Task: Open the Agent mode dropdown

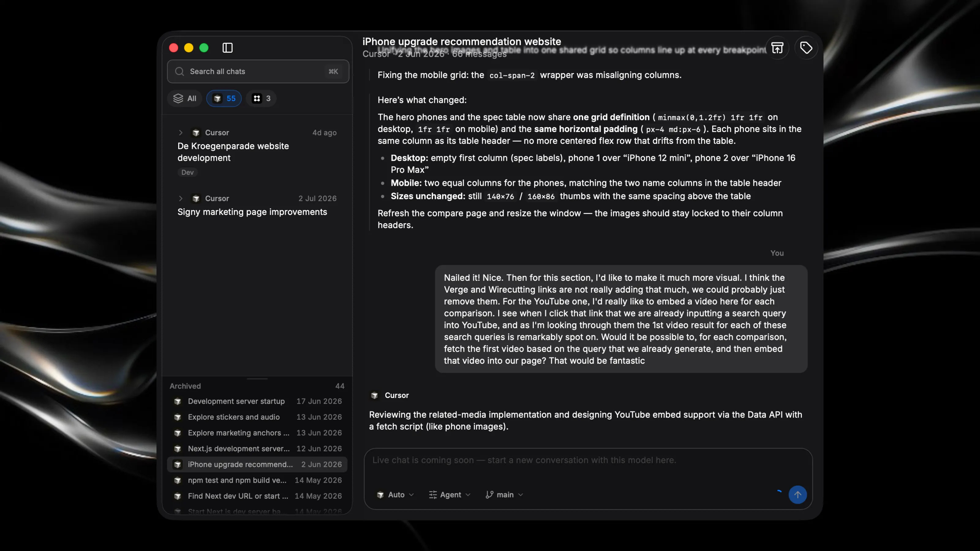Action: [x=450, y=495]
